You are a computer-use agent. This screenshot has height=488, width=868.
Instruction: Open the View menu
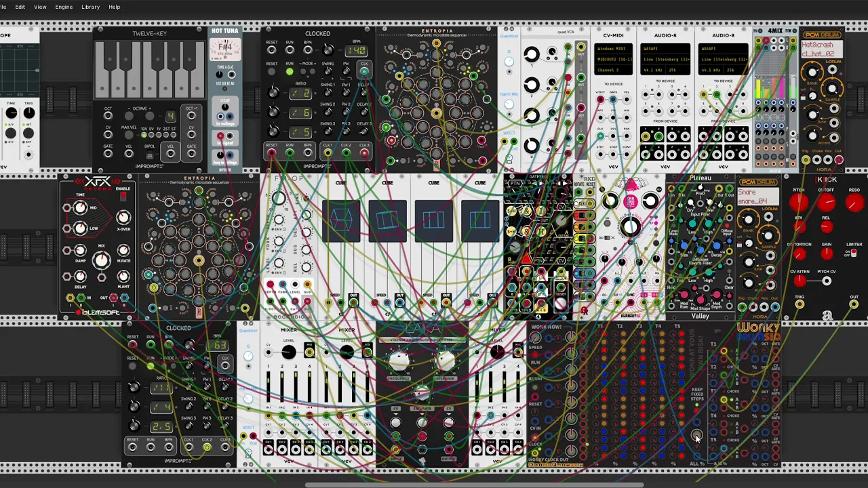click(40, 7)
